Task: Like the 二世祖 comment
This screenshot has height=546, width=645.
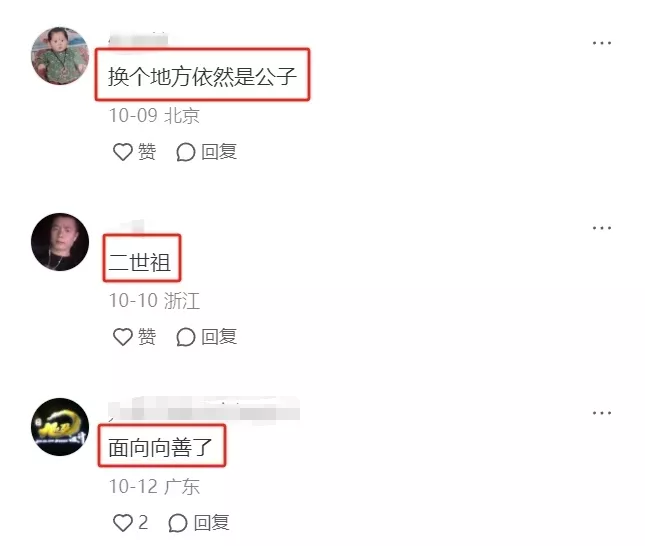Action: click(x=123, y=337)
